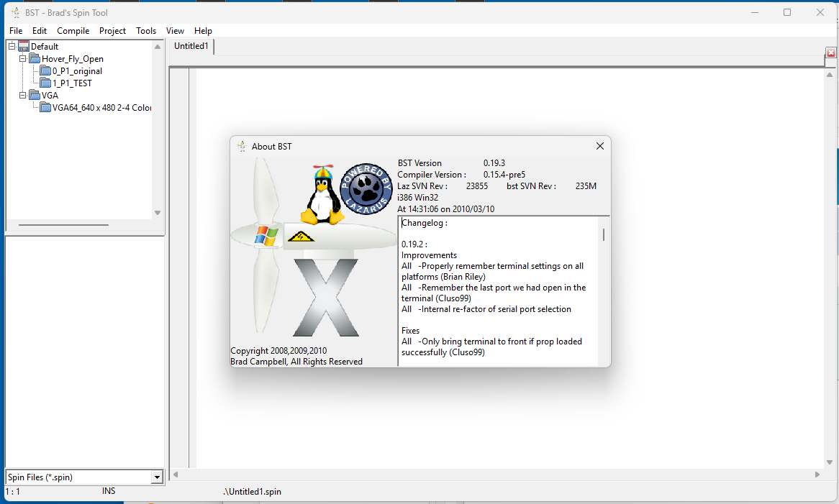This screenshot has height=504, width=839.
Task: Click the Powered by Lazarus badge
Action: (x=366, y=188)
